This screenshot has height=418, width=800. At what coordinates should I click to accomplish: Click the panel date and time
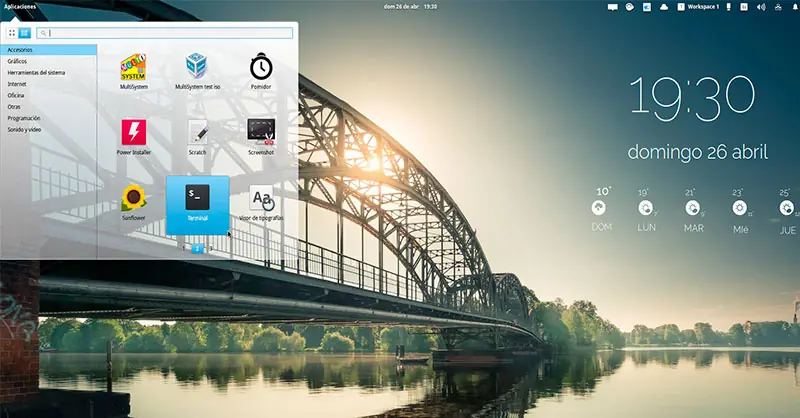[x=410, y=7]
